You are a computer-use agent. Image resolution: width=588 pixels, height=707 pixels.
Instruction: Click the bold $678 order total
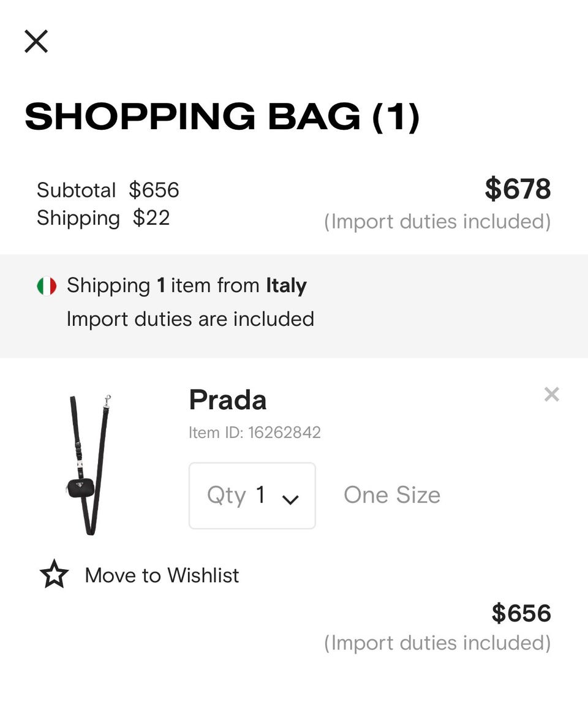click(518, 189)
